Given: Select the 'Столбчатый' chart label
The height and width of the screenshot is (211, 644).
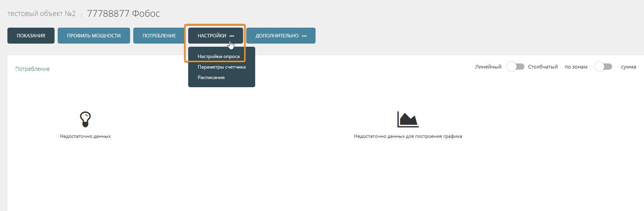Looking at the screenshot, I should click(x=543, y=67).
